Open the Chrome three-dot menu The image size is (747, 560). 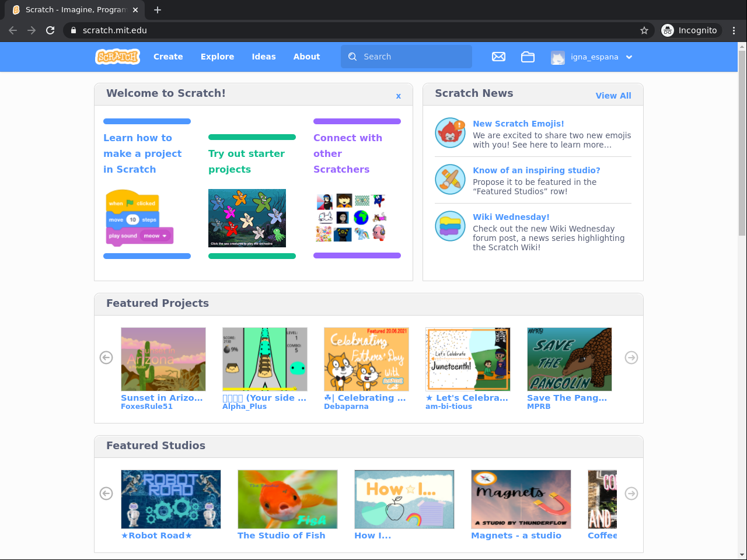[734, 30]
